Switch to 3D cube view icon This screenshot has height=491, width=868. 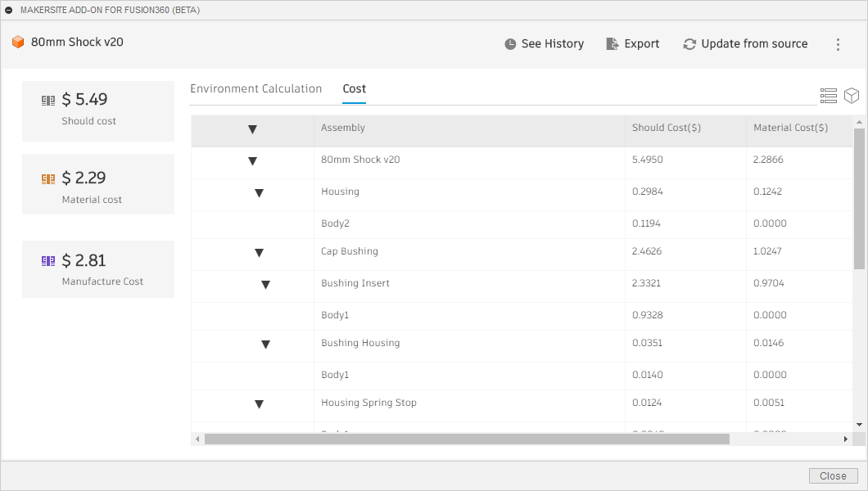pos(852,96)
